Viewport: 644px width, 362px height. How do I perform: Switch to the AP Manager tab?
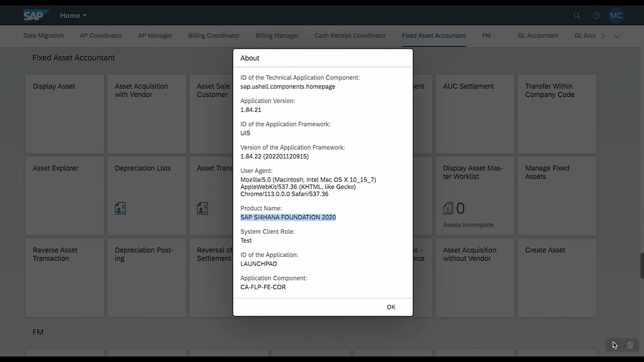tap(155, 36)
